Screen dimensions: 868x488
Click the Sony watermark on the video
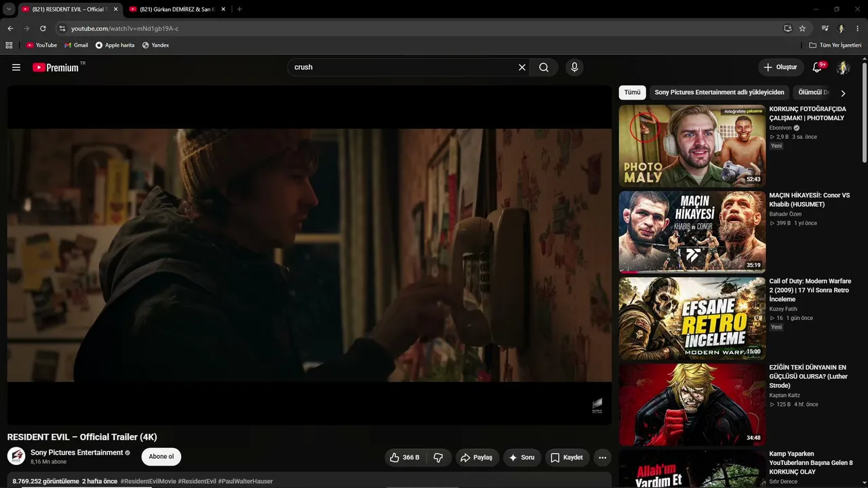[597, 406]
